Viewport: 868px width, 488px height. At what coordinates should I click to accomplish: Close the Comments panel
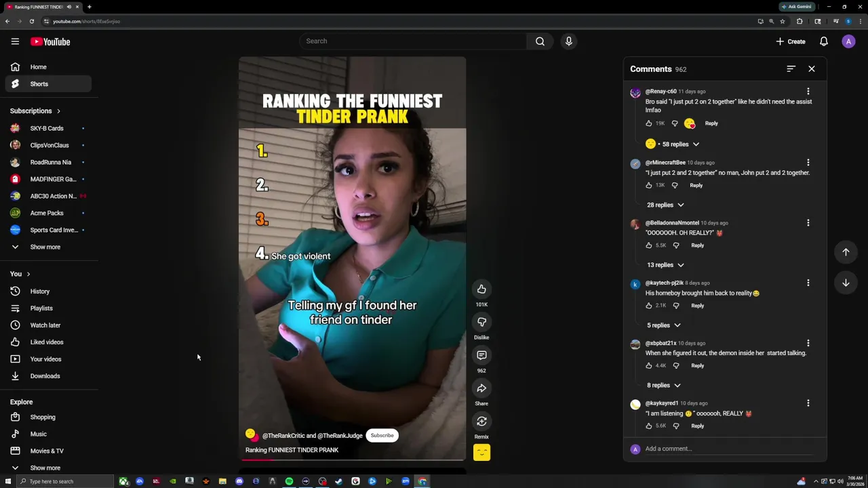(812, 68)
